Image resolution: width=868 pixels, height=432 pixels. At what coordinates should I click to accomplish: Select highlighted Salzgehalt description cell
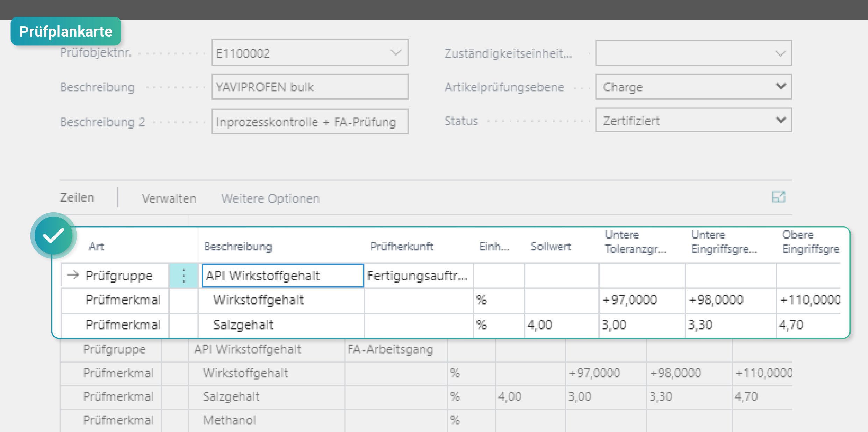[281, 325]
